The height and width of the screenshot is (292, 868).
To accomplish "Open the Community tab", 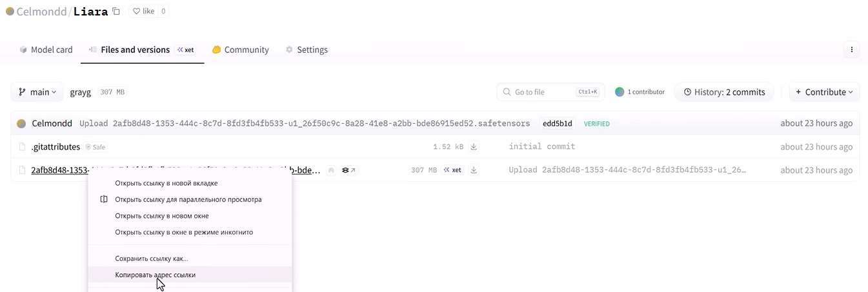I will tap(240, 50).
